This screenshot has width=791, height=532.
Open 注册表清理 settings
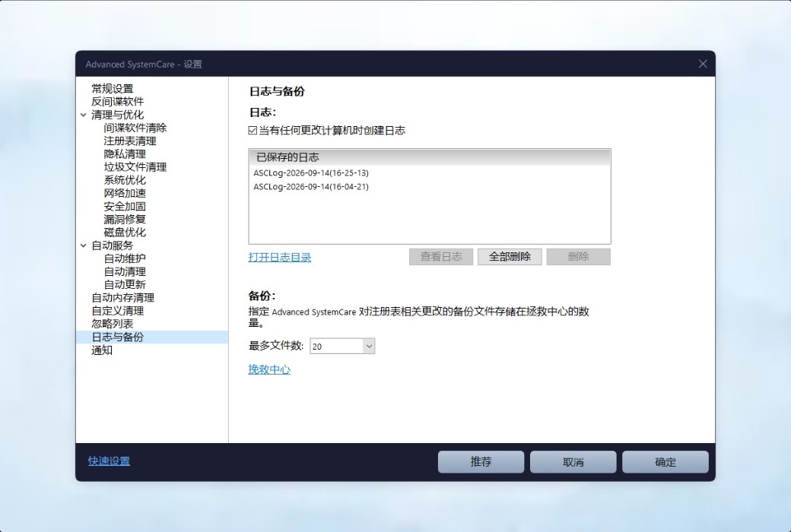130,141
